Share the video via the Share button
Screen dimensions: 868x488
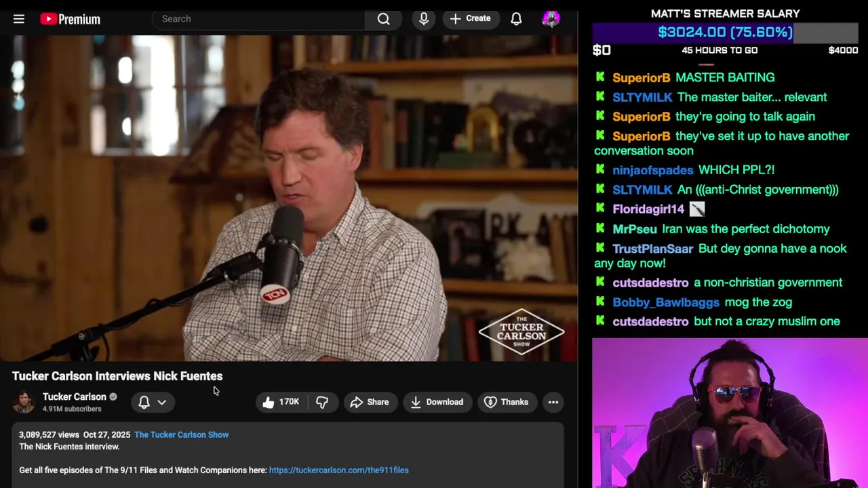point(370,402)
